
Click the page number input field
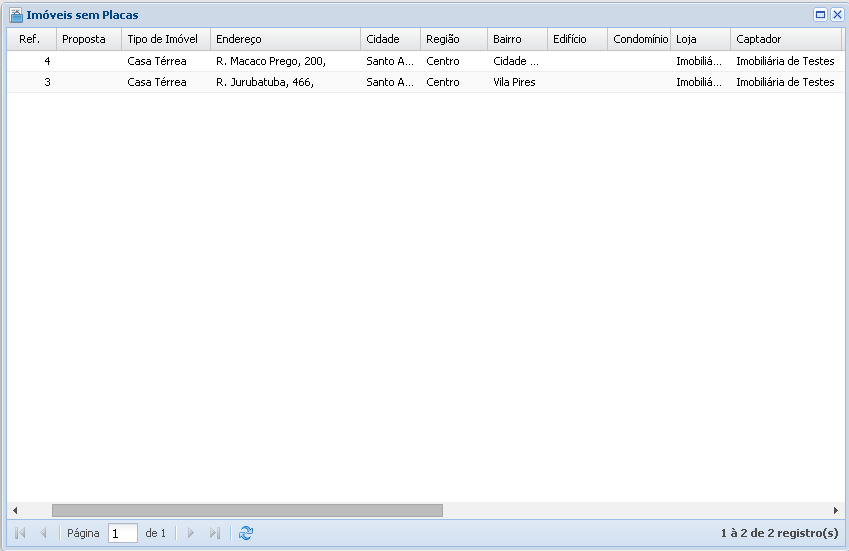coord(122,534)
